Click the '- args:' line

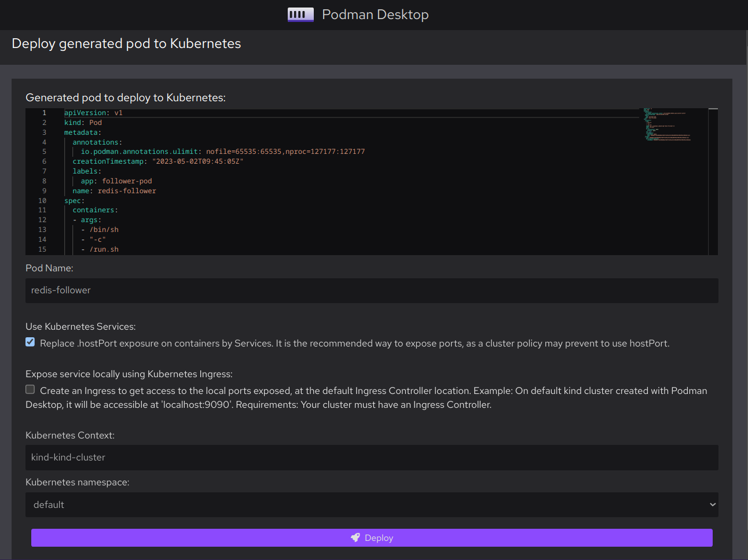87,220
